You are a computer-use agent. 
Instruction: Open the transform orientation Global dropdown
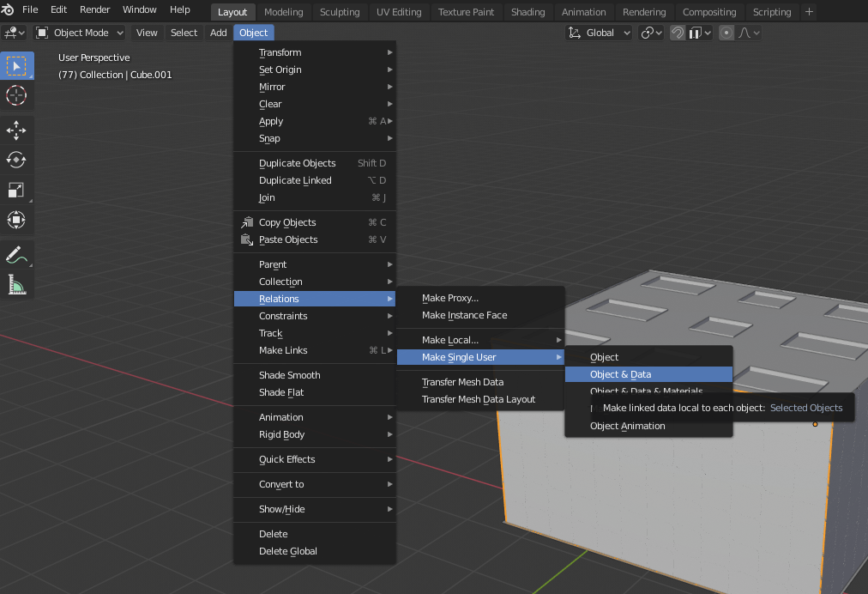(x=598, y=32)
